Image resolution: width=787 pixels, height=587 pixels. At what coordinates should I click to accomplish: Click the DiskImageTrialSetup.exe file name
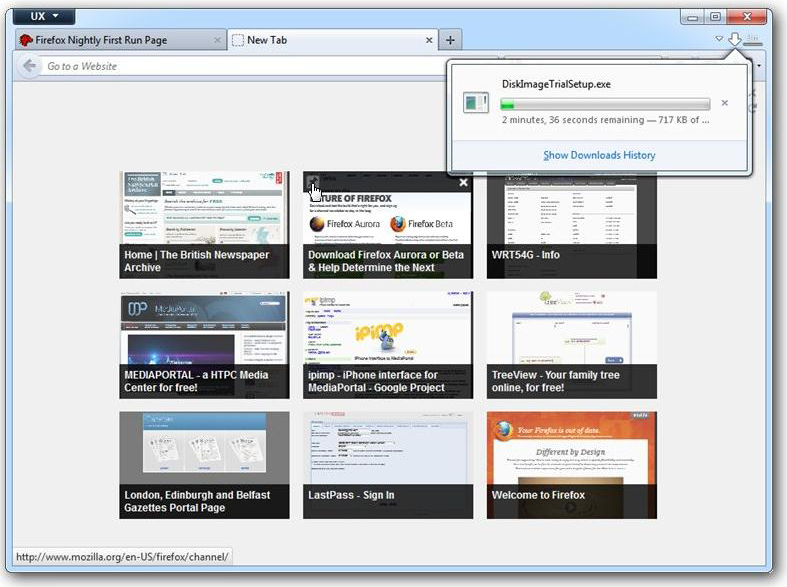(x=556, y=84)
